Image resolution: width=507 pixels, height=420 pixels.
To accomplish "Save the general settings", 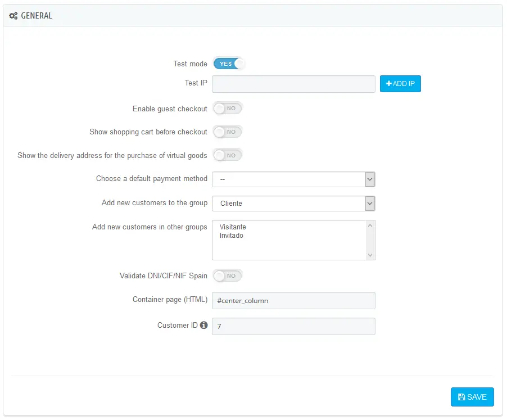I will coord(472,397).
